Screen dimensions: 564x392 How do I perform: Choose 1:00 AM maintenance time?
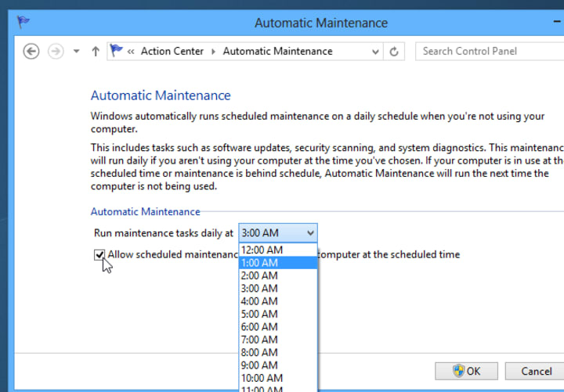click(277, 263)
